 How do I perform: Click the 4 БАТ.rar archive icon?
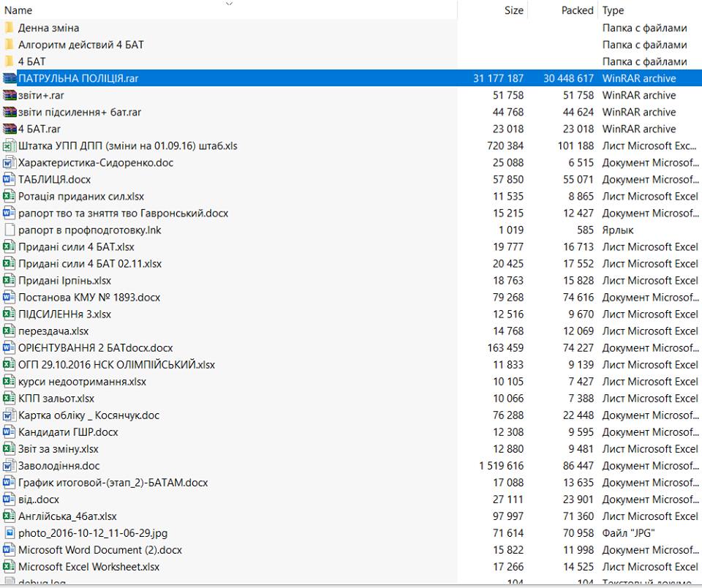(x=10, y=129)
